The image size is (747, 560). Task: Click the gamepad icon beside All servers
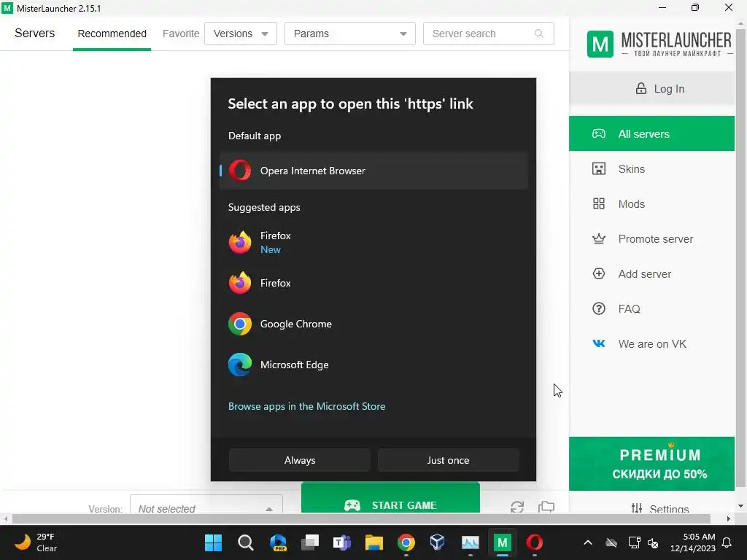click(599, 134)
